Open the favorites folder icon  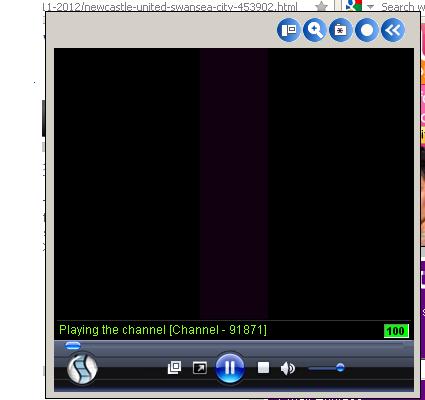click(x=340, y=30)
